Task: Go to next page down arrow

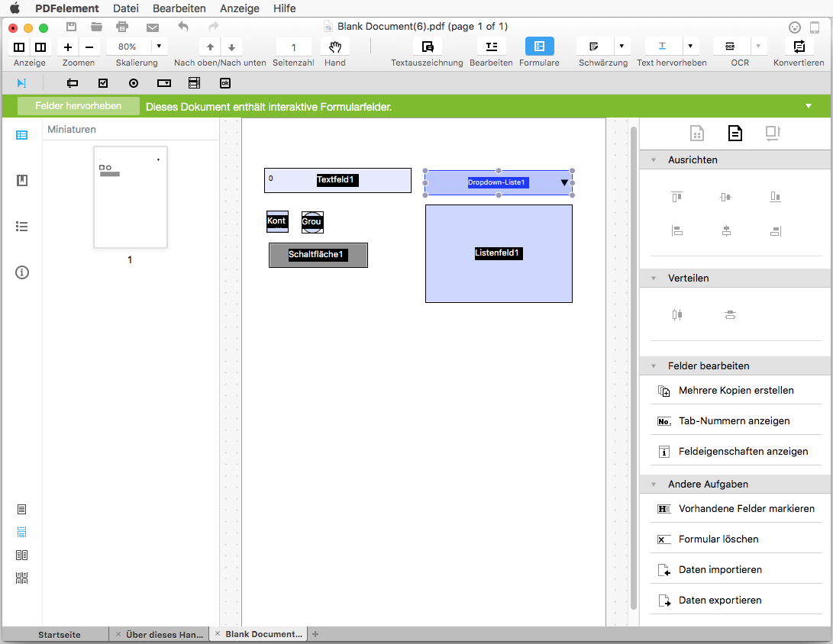Action: click(231, 47)
